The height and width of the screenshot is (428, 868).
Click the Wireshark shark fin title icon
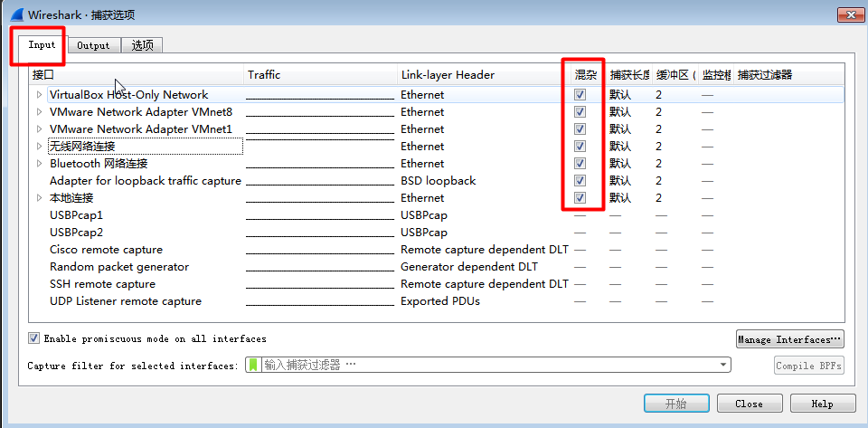click(x=16, y=14)
